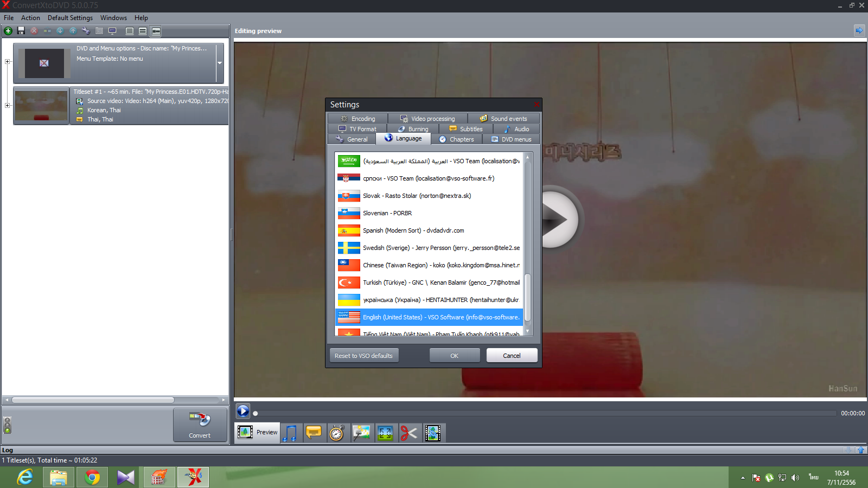Select the Slovak language entry
868x488 pixels.
(x=429, y=196)
